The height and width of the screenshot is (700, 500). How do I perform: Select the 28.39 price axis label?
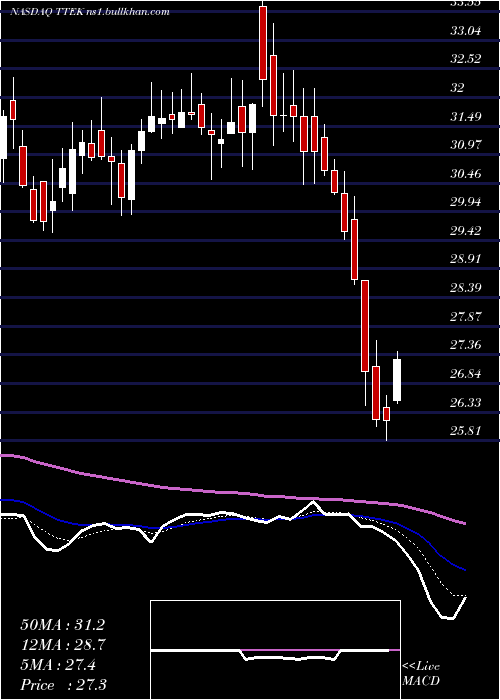pos(466,288)
